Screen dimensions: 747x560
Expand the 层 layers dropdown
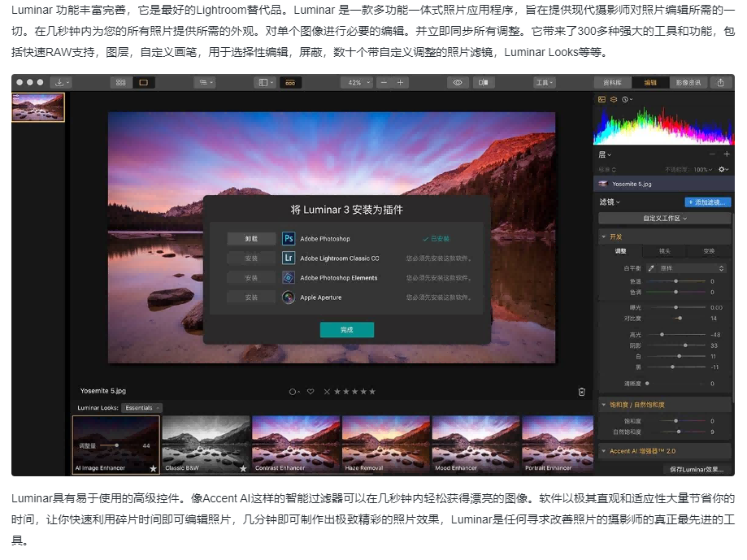point(605,154)
